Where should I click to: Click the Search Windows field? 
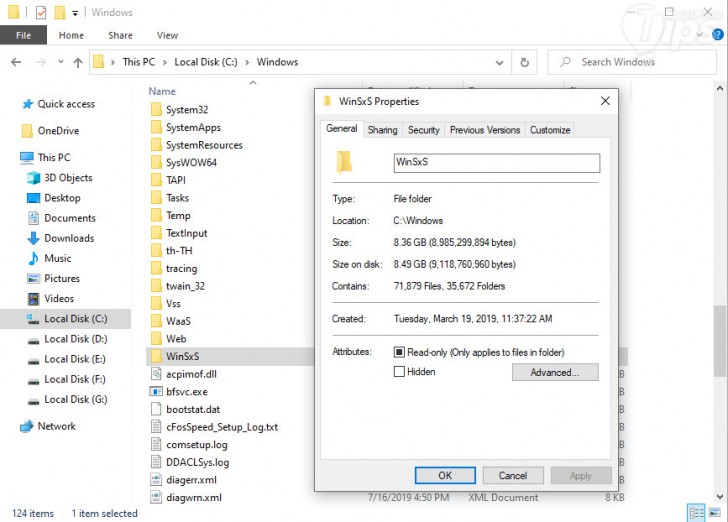click(631, 62)
